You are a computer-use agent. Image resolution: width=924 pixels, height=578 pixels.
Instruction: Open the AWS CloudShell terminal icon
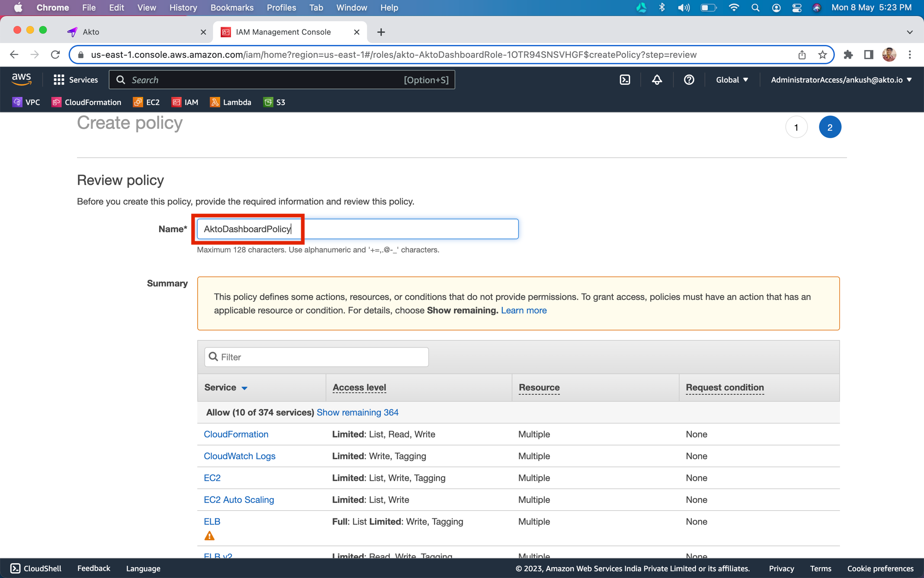point(625,80)
